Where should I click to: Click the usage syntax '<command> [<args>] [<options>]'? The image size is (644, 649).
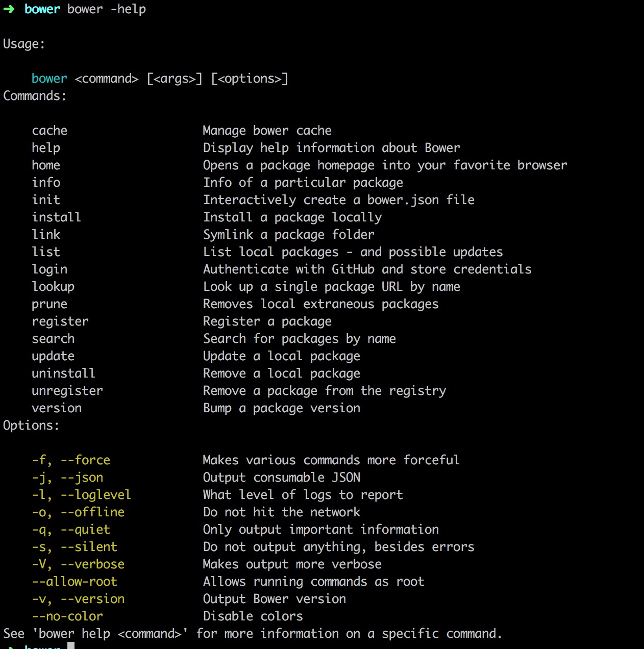point(182,79)
